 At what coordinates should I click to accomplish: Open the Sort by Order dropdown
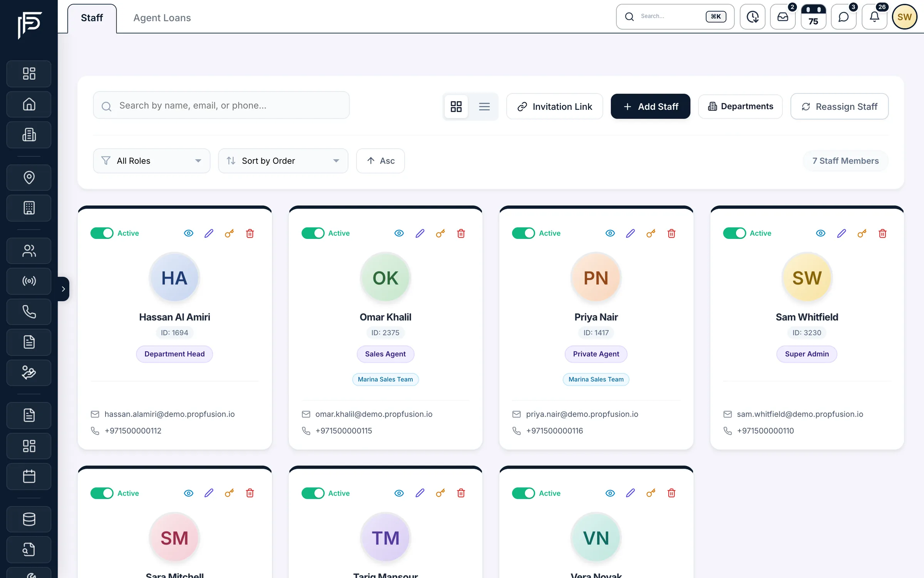pyautogui.click(x=283, y=161)
